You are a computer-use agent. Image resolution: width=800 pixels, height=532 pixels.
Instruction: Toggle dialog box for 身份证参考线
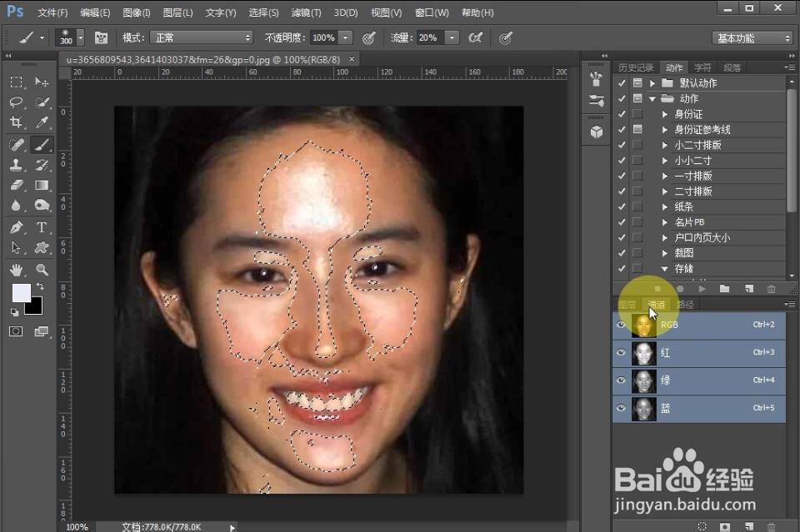[x=637, y=129]
